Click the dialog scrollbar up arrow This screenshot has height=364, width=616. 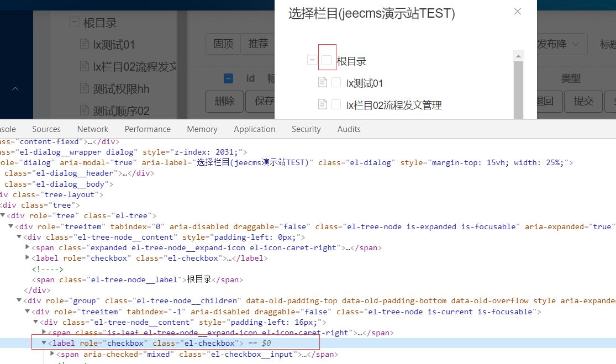518,56
